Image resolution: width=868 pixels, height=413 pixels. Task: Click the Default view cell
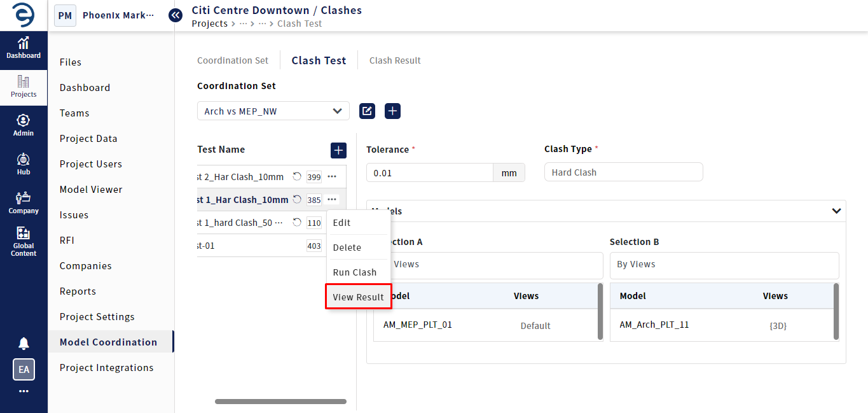tap(535, 326)
